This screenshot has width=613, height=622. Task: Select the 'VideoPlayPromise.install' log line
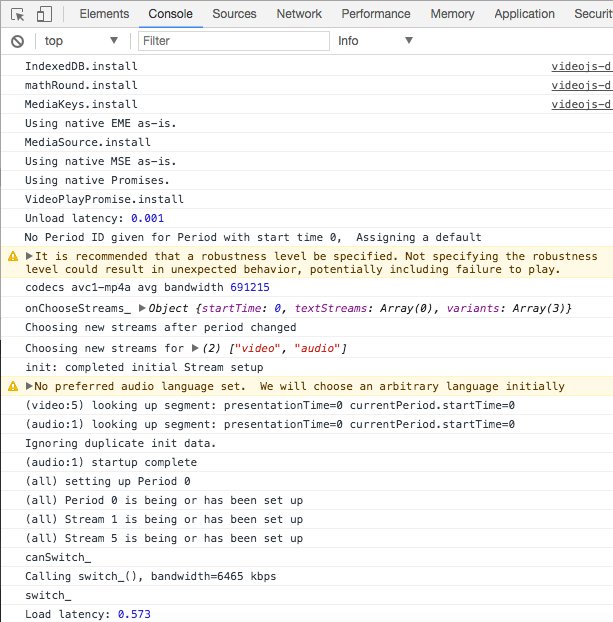(307, 200)
